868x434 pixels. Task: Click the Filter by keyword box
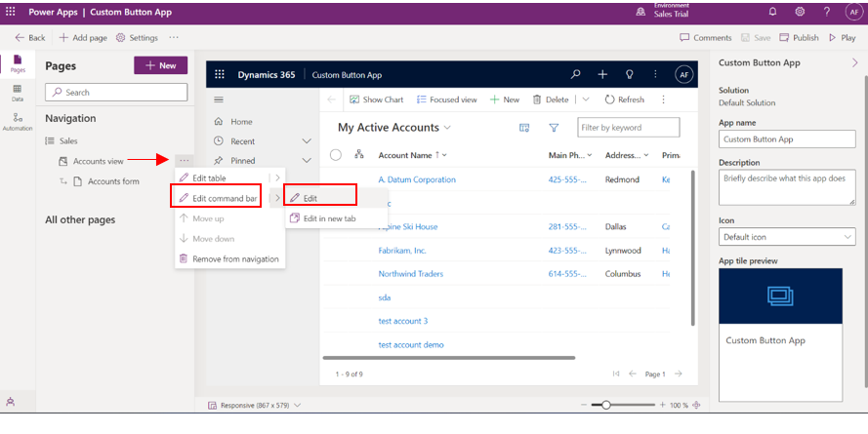click(x=629, y=127)
